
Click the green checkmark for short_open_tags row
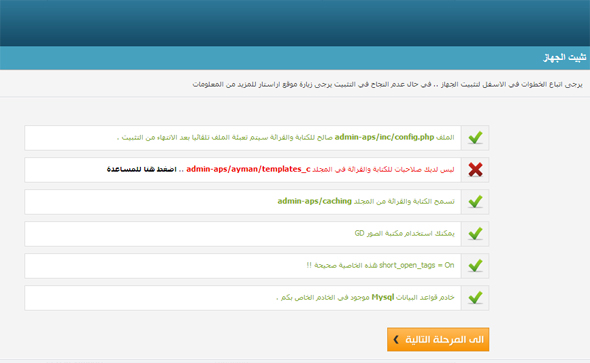[475, 266]
